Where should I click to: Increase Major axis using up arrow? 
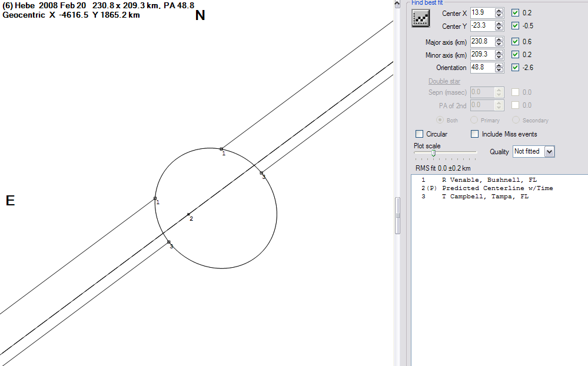(499, 39)
